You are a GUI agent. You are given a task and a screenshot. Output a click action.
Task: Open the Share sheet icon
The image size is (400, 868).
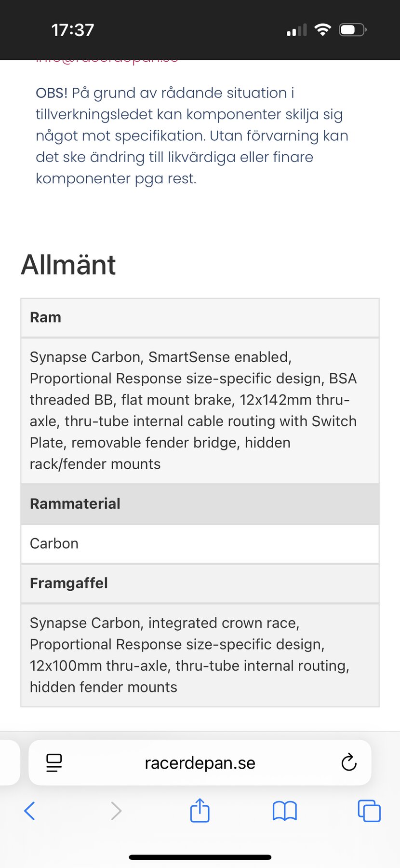coord(200,810)
